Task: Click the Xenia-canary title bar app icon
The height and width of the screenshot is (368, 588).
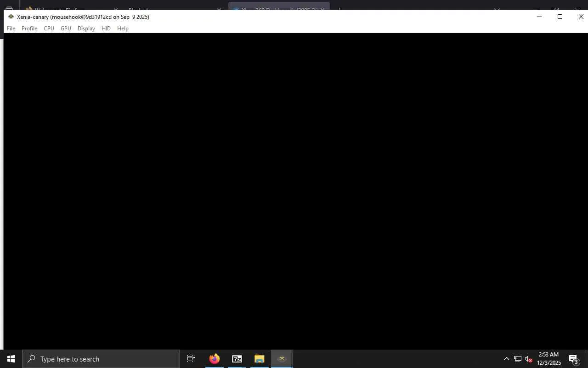Action: coord(11,17)
